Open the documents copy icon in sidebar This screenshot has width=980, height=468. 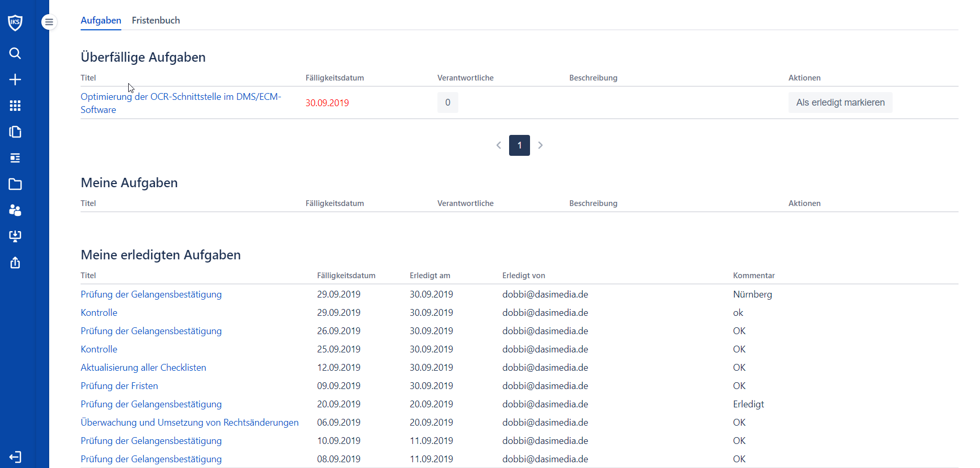pos(15,132)
